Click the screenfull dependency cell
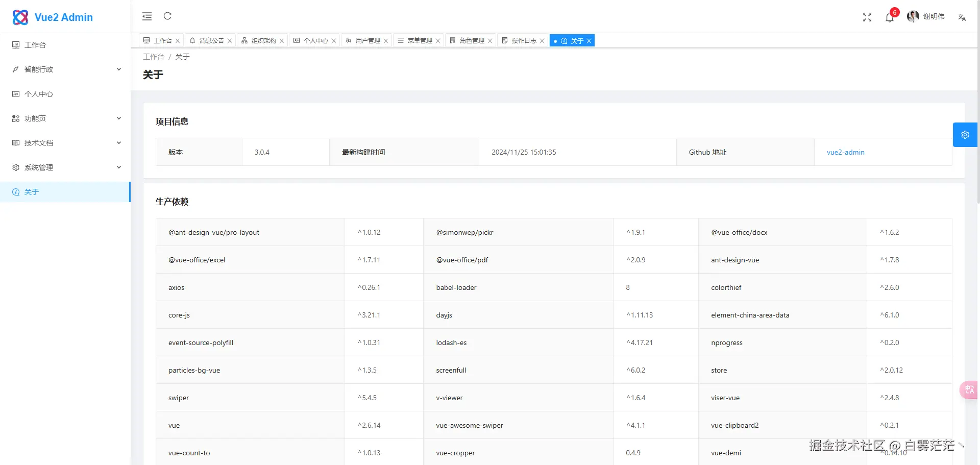Viewport: 980px width, 465px height. (518, 370)
